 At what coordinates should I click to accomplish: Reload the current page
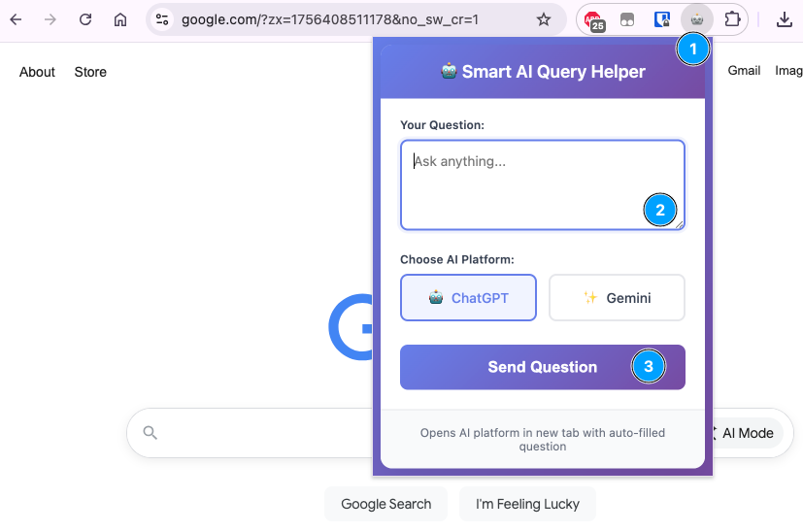coord(85,19)
